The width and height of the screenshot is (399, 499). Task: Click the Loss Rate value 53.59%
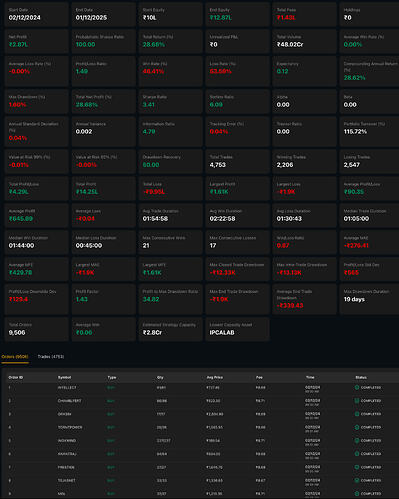[220, 71]
